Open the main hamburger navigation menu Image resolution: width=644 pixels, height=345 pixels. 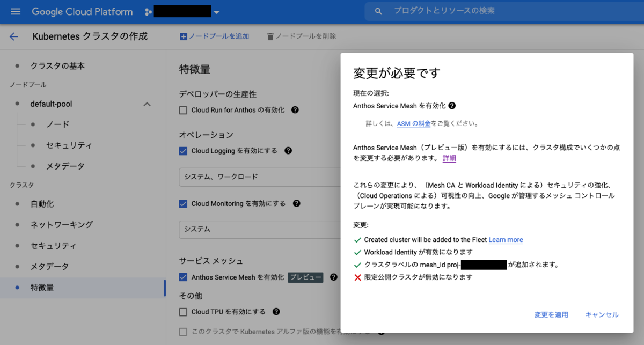click(x=15, y=11)
